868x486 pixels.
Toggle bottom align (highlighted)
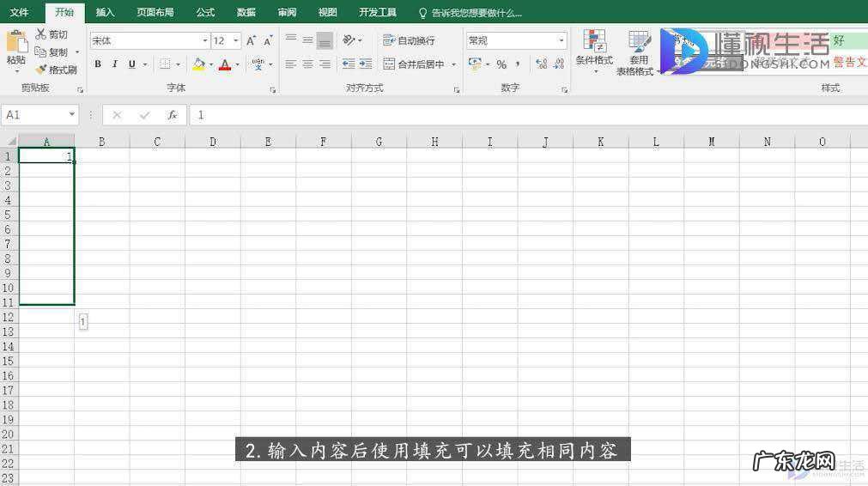pos(325,39)
